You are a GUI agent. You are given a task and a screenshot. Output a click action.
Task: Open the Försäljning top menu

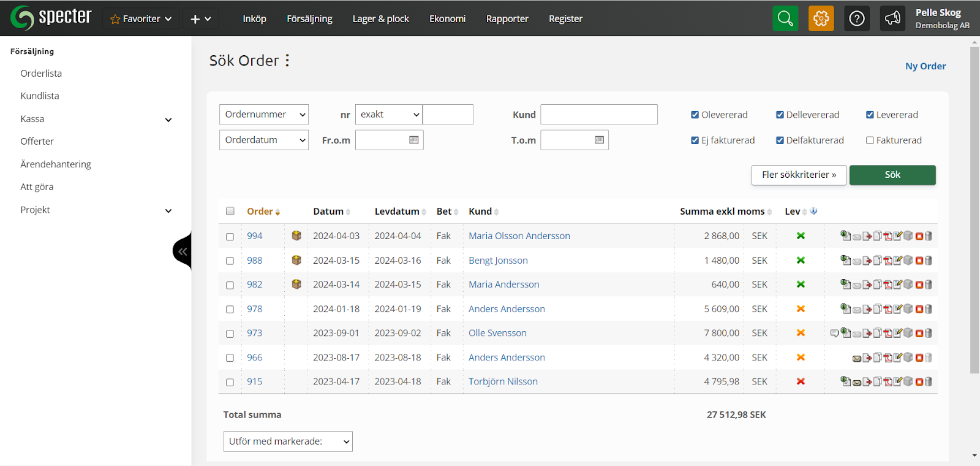click(309, 18)
